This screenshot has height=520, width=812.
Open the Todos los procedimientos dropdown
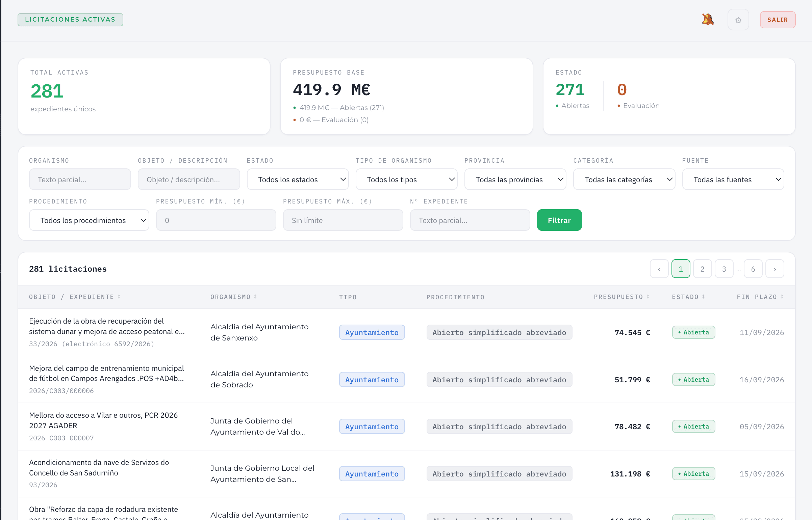(x=89, y=220)
